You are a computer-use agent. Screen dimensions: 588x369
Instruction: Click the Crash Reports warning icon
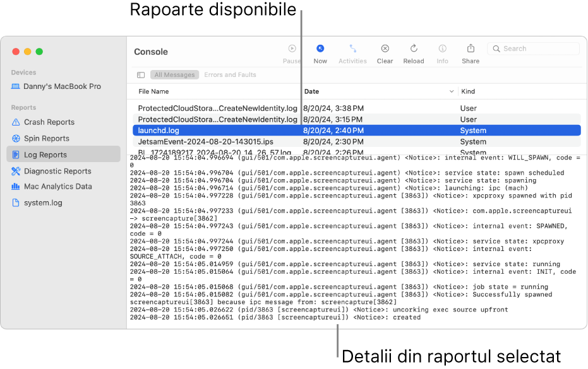(16, 122)
